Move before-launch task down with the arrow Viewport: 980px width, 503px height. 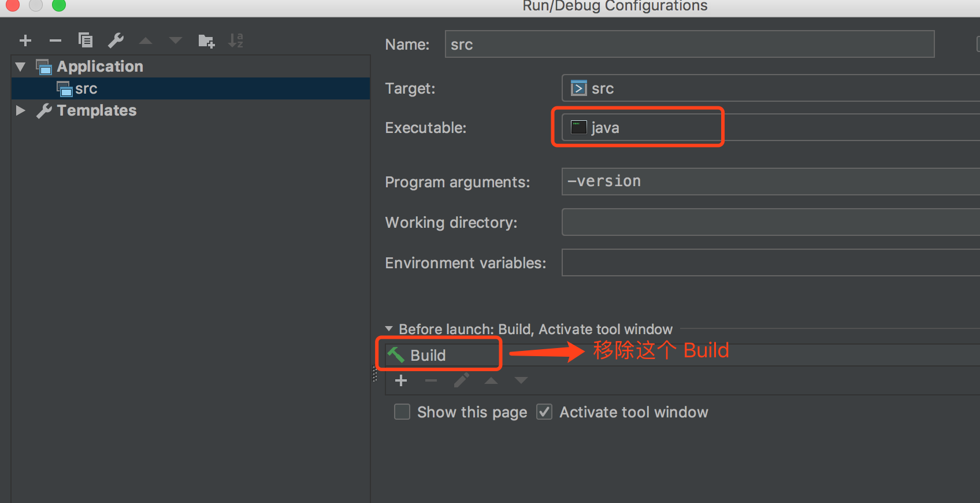pyautogui.click(x=521, y=380)
